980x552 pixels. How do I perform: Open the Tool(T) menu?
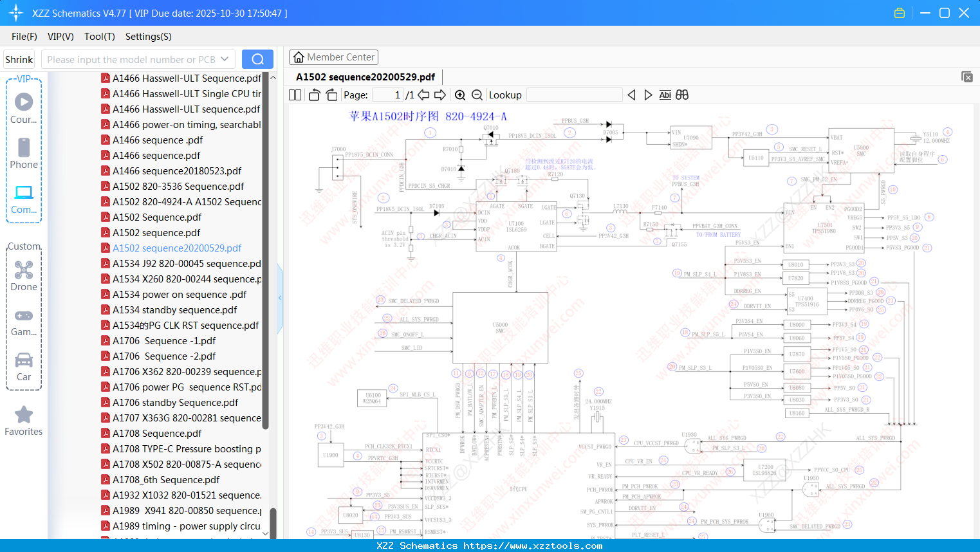point(100,37)
